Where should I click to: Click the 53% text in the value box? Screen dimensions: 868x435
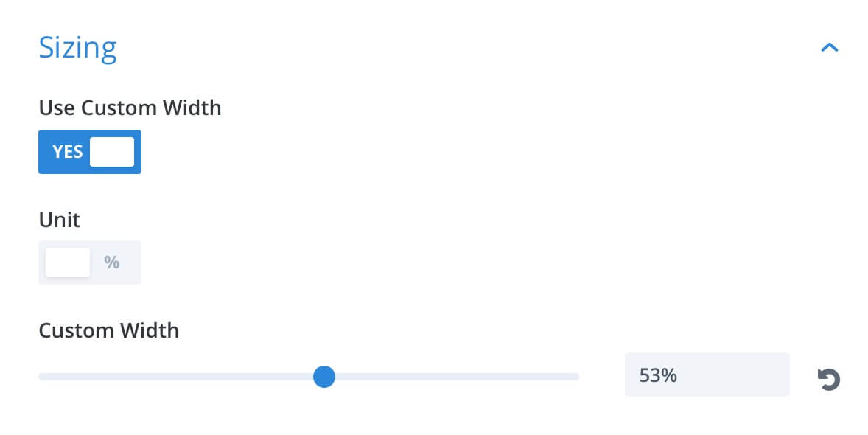click(658, 376)
